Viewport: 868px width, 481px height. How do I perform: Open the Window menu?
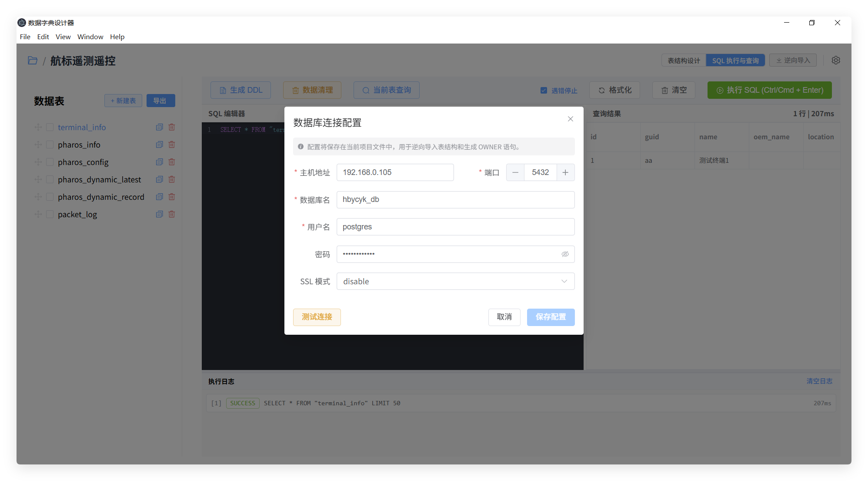90,37
